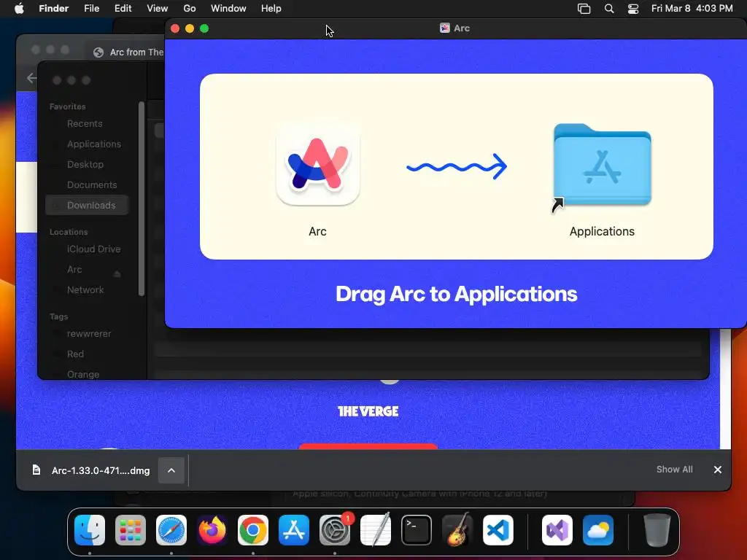The height and width of the screenshot is (560, 747).
Task: Eject the Arc volume in Finder sidebar
Action: (117, 274)
